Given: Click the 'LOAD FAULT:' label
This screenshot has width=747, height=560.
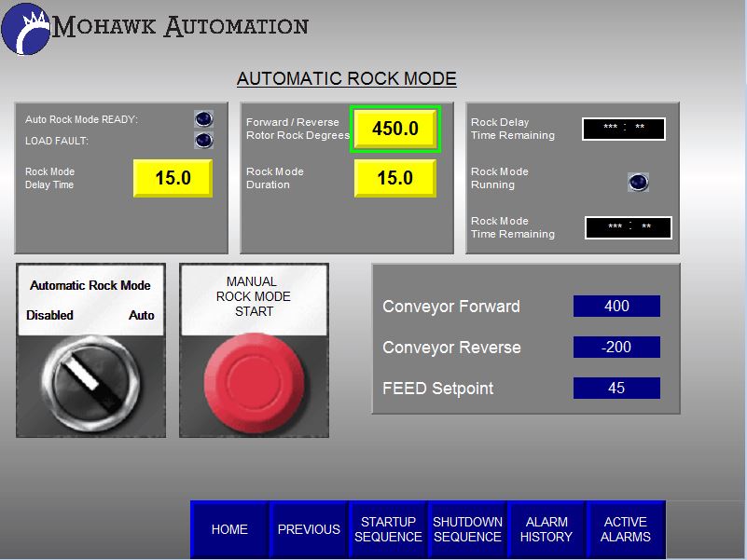Looking at the screenshot, I should click(57, 141).
